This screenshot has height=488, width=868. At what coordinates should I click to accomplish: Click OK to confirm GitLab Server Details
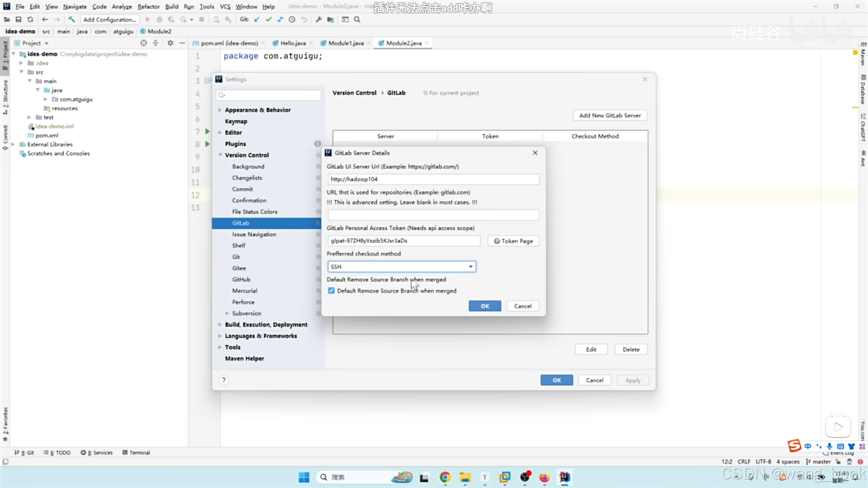pyautogui.click(x=485, y=305)
